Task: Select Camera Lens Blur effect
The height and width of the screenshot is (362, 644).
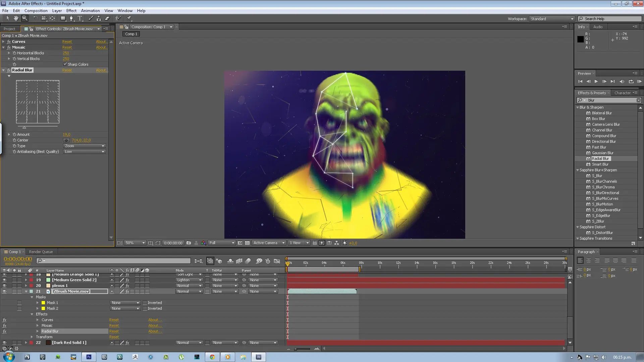Action: tap(606, 124)
